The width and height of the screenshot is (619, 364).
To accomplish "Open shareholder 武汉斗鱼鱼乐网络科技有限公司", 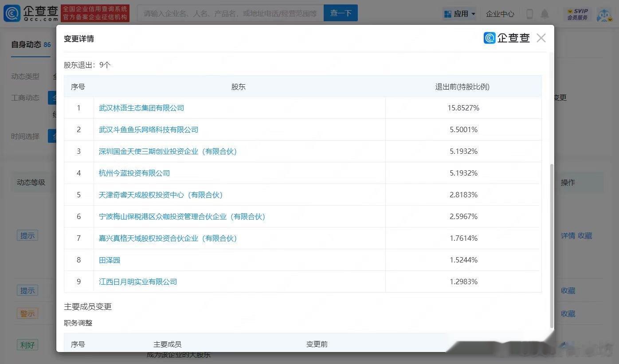I will pos(149,129).
